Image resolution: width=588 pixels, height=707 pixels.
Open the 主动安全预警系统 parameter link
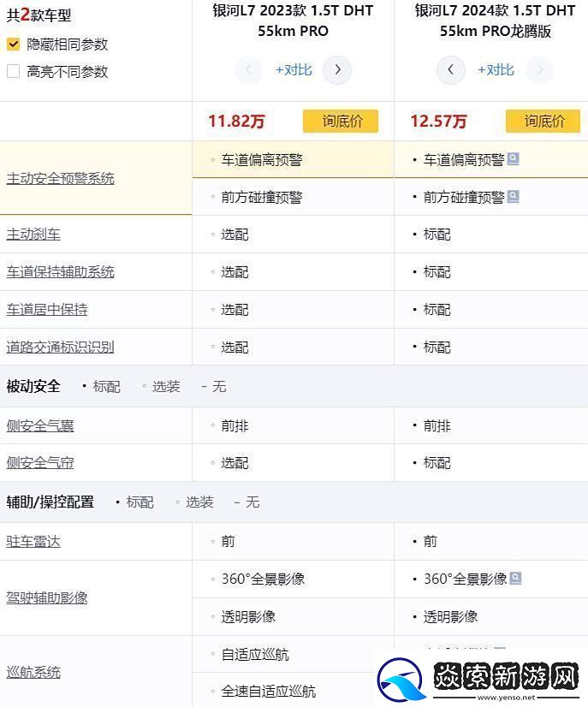point(61,178)
